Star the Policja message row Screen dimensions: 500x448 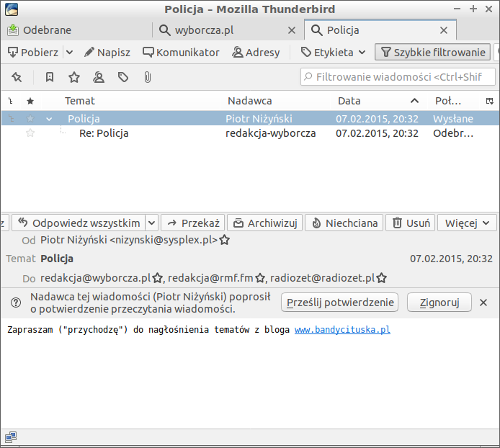(x=30, y=119)
